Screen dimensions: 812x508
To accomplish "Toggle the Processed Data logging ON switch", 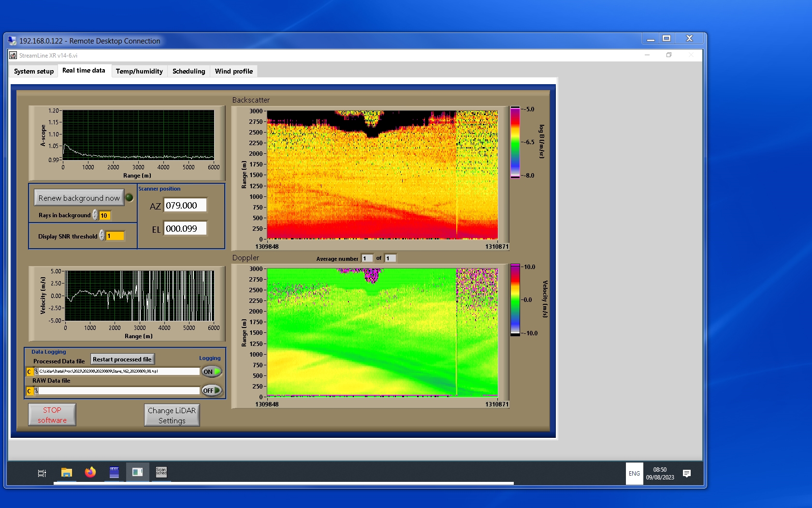I will [x=212, y=372].
